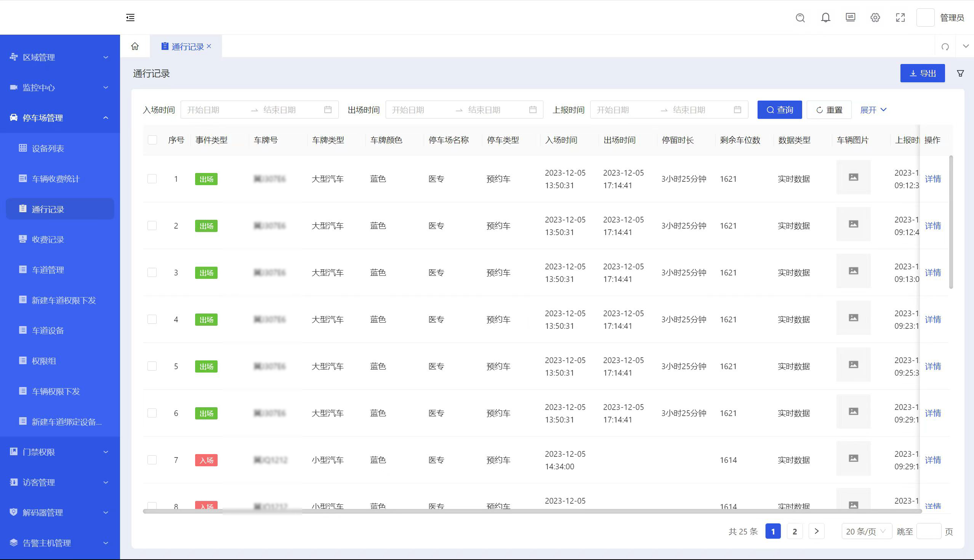The image size is (974, 560).
Task: Go to page 2
Action: click(795, 531)
